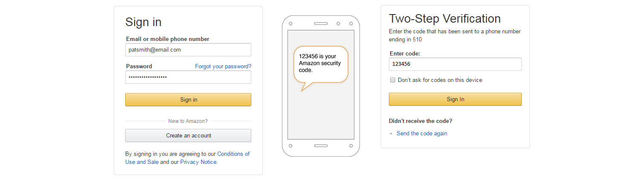Image resolution: width=644 pixels, height=184 pixels.
Task: Click the "Didn't receive the code?" text
Action: [420, 121]
